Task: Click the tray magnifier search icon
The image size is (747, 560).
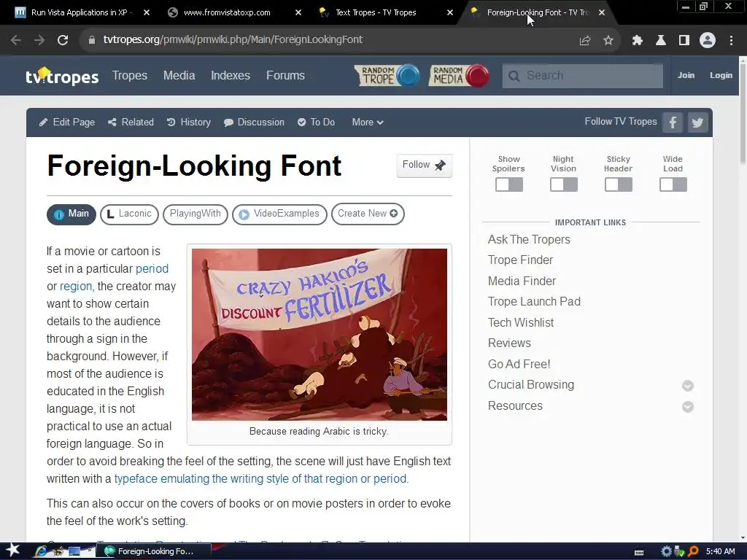Action: [693, 551]
